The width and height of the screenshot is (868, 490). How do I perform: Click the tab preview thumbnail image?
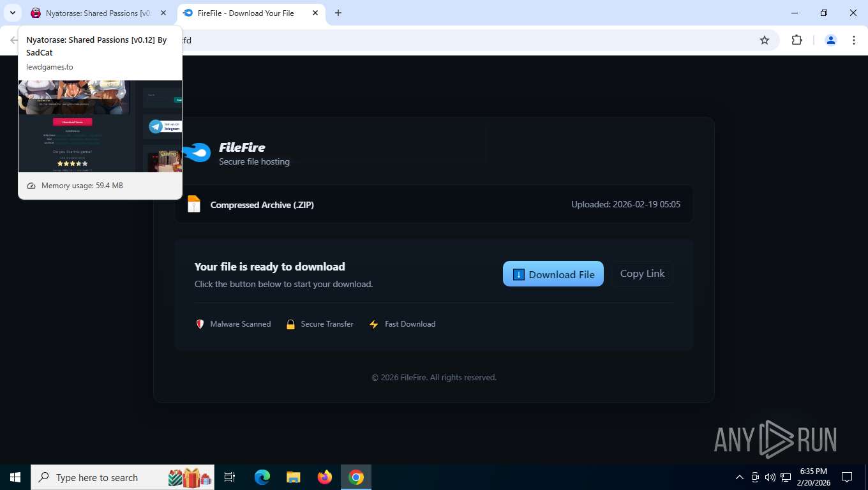[x=100, y=126]
